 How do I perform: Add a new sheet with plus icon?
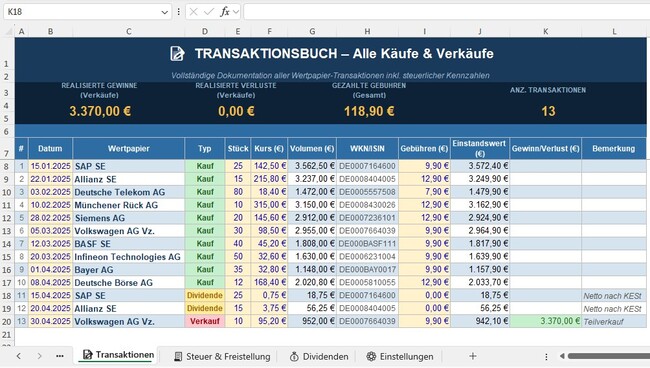[473, 356]
